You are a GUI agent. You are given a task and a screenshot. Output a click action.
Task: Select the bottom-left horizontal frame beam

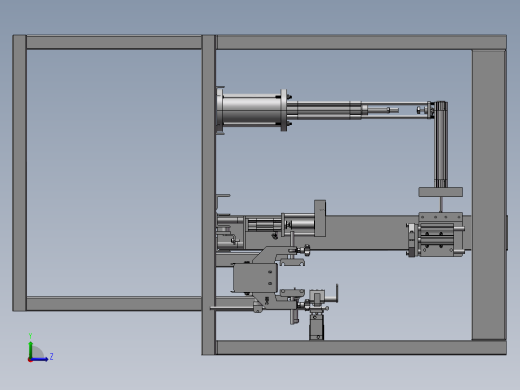[114, 304]
